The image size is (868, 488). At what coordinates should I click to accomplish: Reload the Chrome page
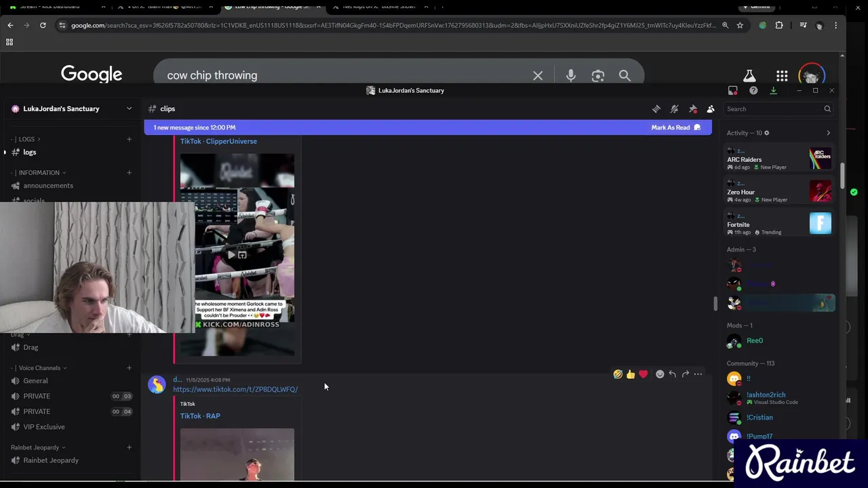43,25
